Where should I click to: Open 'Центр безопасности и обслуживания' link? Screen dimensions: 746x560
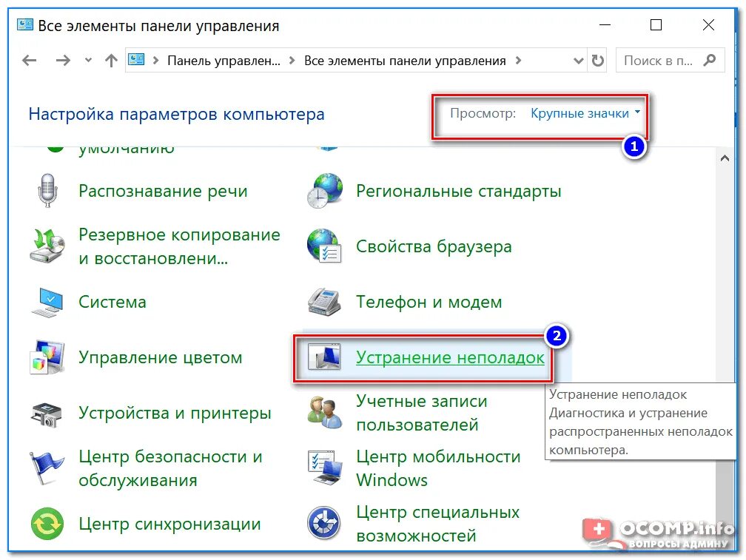(170, 468)
